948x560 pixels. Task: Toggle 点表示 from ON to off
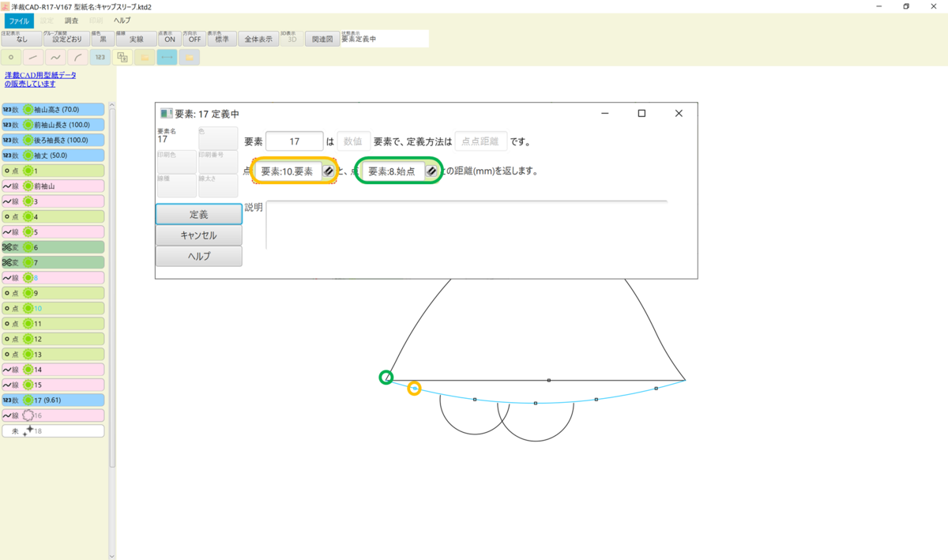coord(168,37)
